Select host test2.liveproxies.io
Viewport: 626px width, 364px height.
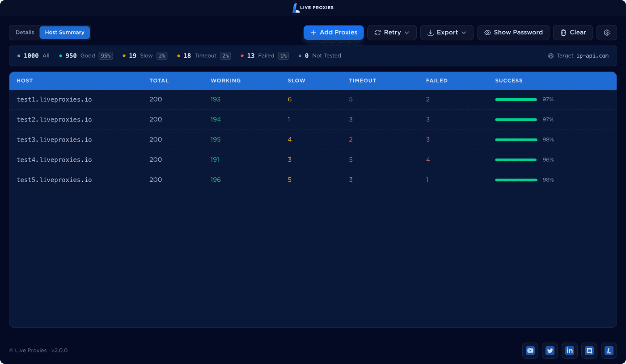pos(54,120)
